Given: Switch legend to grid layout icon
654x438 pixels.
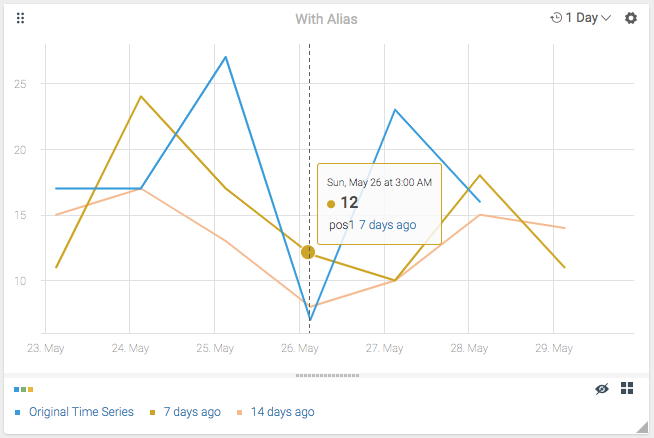Looking at the screenshot, I should click(x=628, y=389).
